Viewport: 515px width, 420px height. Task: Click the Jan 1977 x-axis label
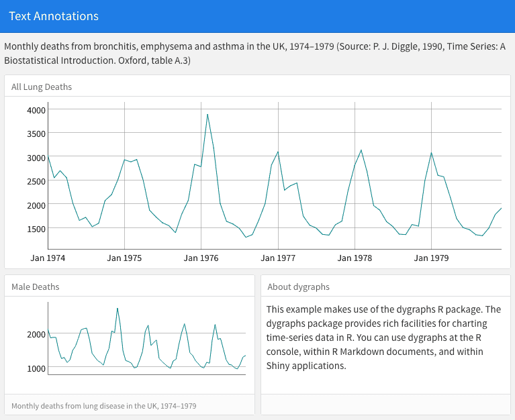(x=278, y=258)
